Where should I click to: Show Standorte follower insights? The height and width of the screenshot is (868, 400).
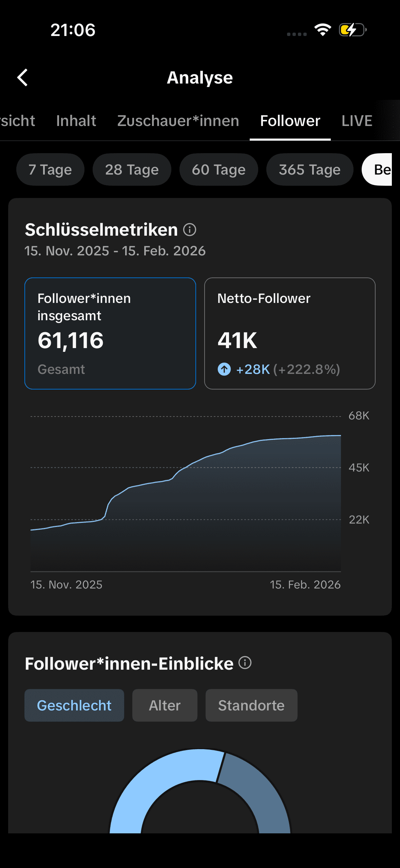tap(251, 705)
